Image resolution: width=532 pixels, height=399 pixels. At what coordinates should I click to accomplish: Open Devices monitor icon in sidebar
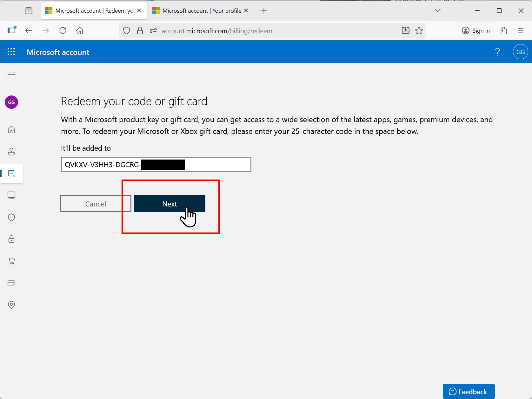tap(11, 195)
